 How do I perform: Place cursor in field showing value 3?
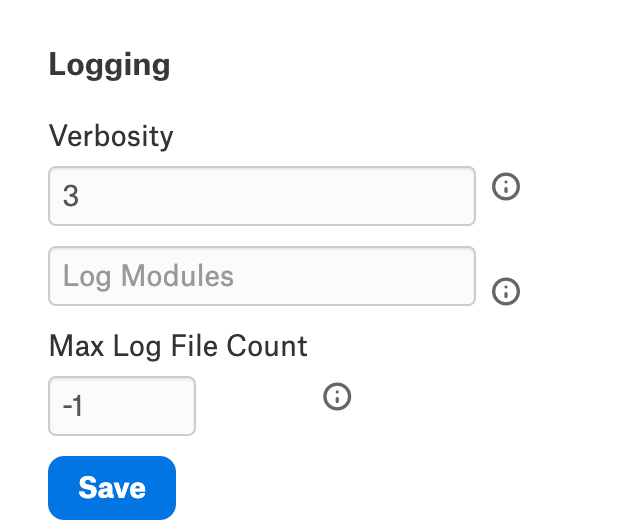(262, 196)
